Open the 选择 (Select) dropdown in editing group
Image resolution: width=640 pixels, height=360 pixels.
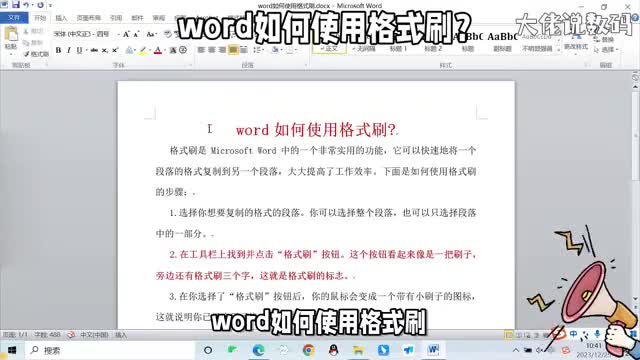(606, 50)
